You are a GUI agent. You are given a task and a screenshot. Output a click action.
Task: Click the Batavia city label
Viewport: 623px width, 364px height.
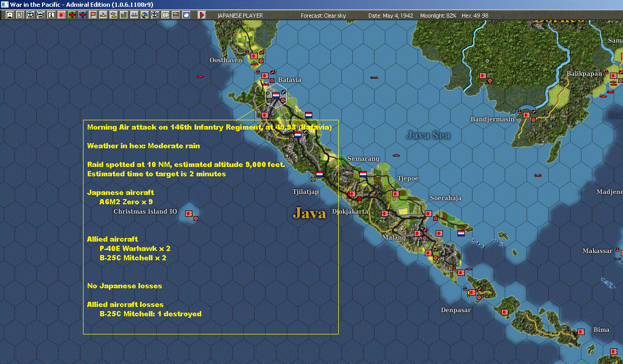coord(289,80)
